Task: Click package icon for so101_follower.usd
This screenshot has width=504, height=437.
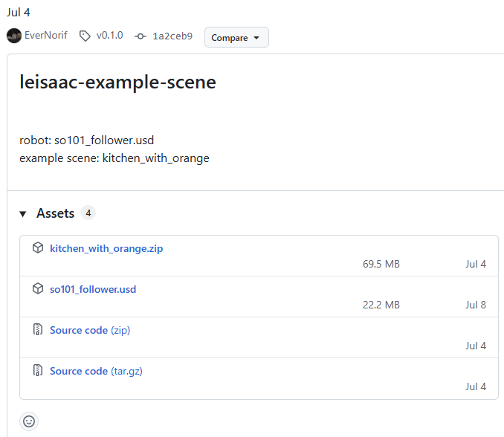Action: pos(38,289)
